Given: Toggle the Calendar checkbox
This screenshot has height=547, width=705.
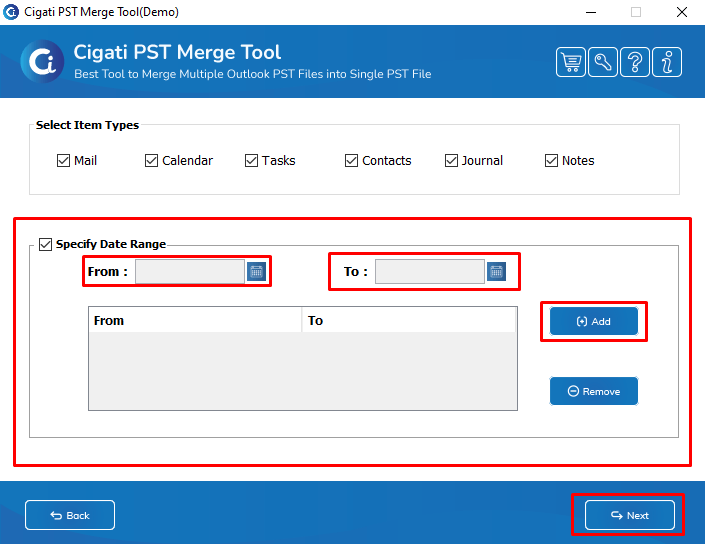Looking at the screenshot, I should point(152,160).
